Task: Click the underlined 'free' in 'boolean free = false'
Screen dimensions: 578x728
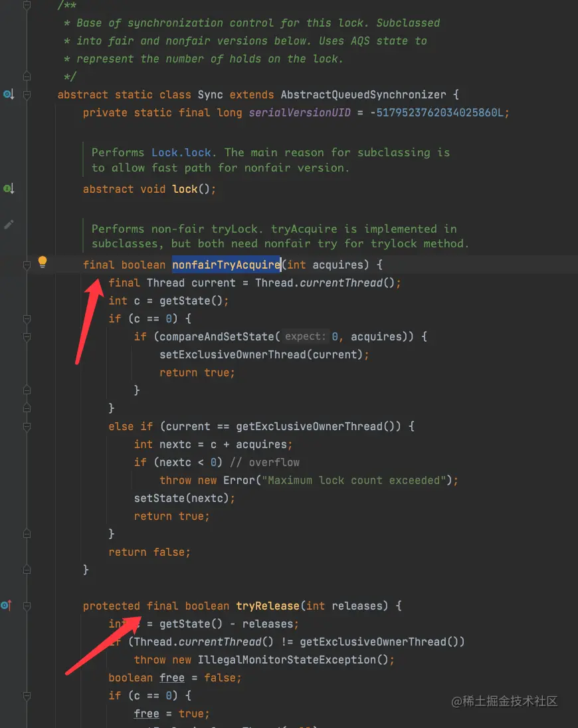Action: pos(171,678)
